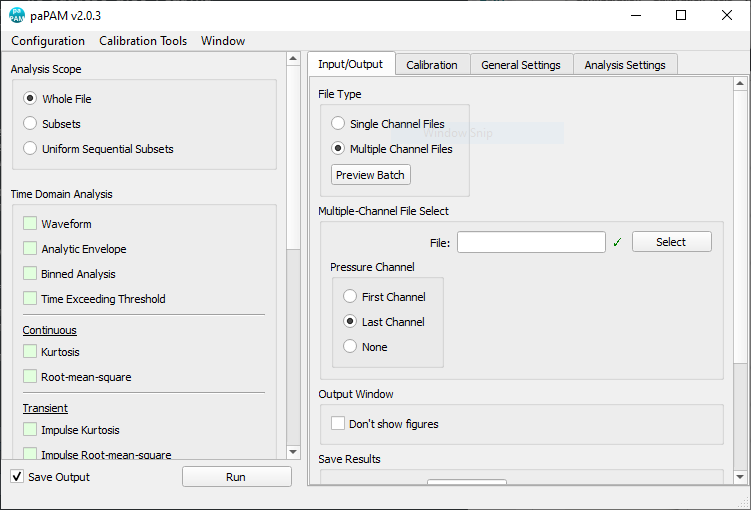Select the Subsets analysis scope

click(x=30, y=124)
